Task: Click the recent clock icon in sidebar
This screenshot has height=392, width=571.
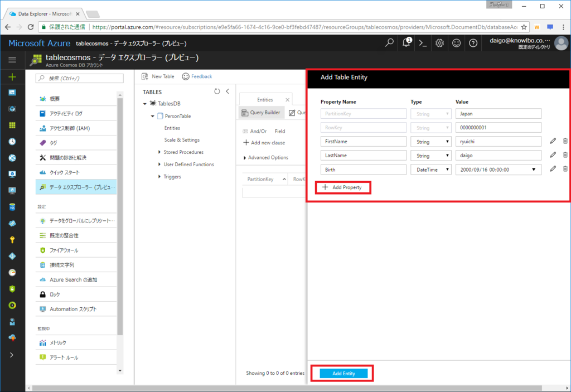Action: click(x=12, y=141)
